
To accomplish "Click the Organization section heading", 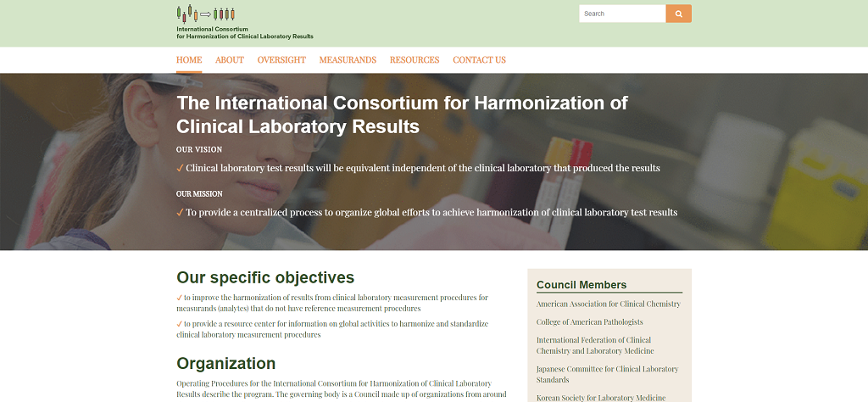I will (225, 364).
